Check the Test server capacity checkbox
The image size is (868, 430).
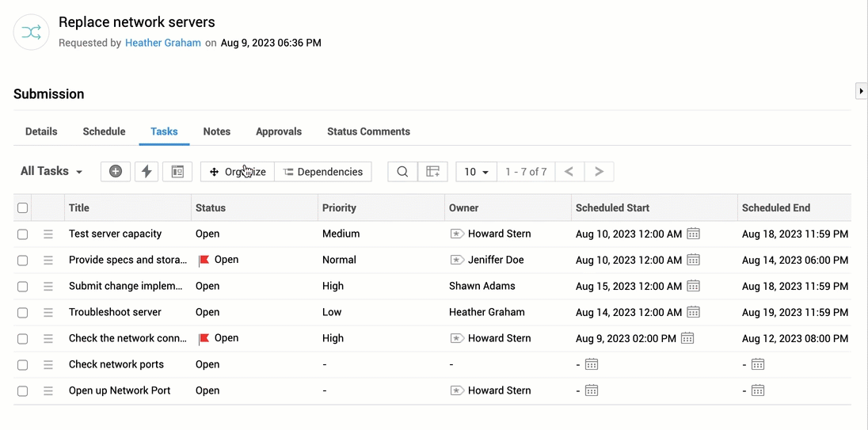(22, 234)
